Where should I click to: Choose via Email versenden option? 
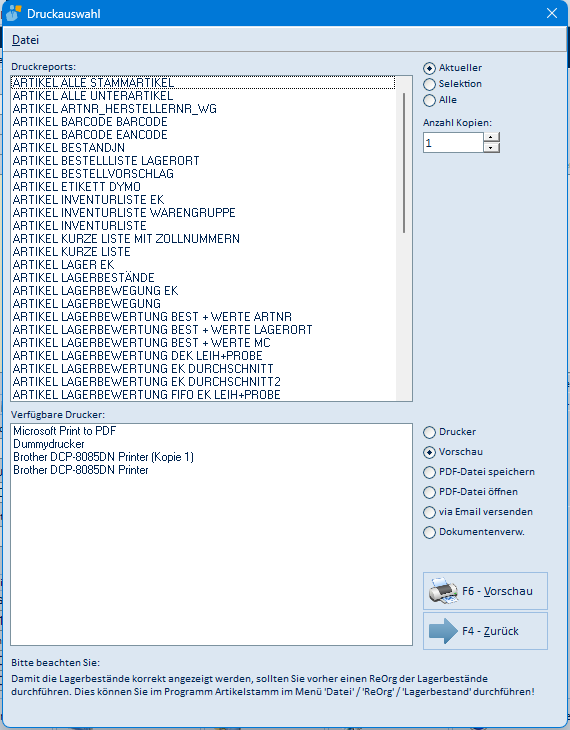pos(429,513)
